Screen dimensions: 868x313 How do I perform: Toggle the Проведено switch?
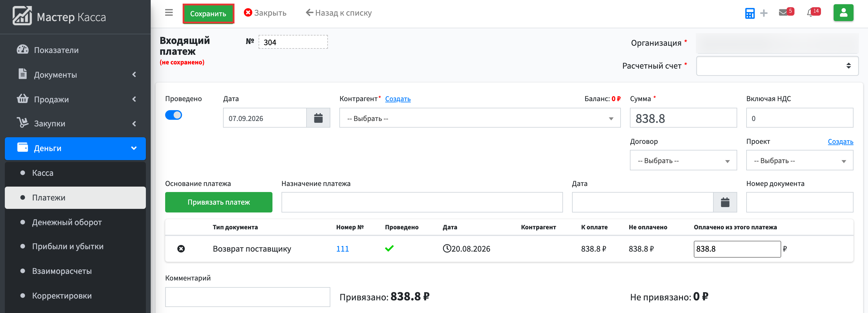click(174, 115)
